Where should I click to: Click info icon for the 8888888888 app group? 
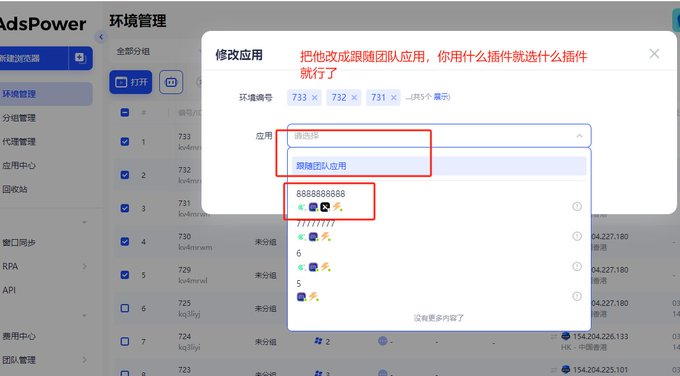(x=577, y=206)
